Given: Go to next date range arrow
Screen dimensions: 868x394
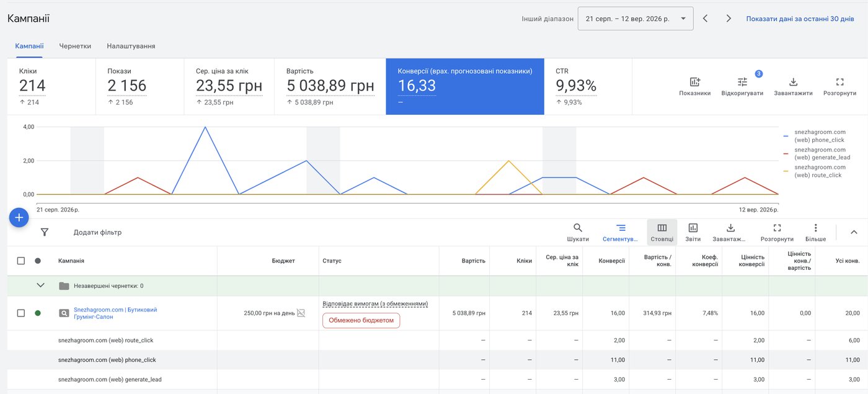Looking at the screenshot, I should (728, 19).
